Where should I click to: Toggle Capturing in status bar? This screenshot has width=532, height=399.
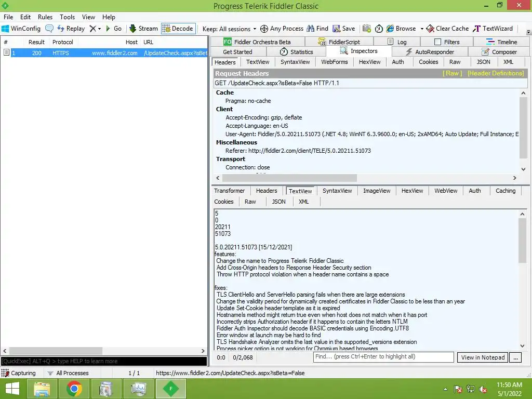19,373
